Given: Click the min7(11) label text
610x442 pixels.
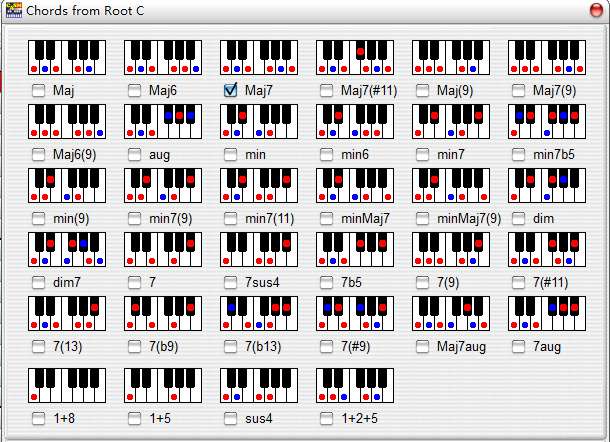Looking at the screenshot, I should tap(271, 218).
